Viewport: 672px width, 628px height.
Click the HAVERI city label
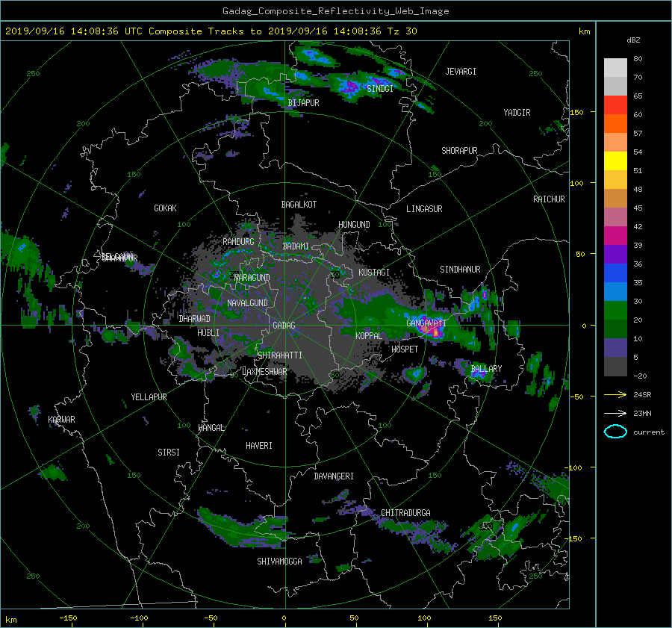click(x=259, y=446)
